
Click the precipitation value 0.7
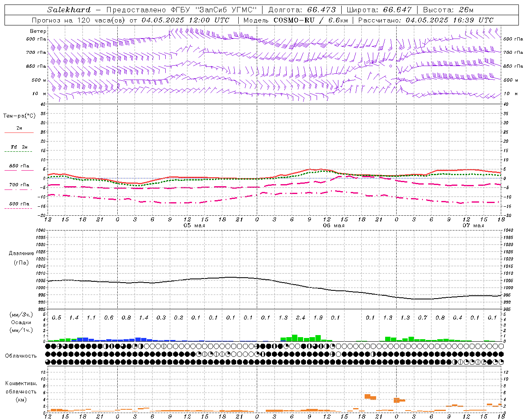pos(422,318)
